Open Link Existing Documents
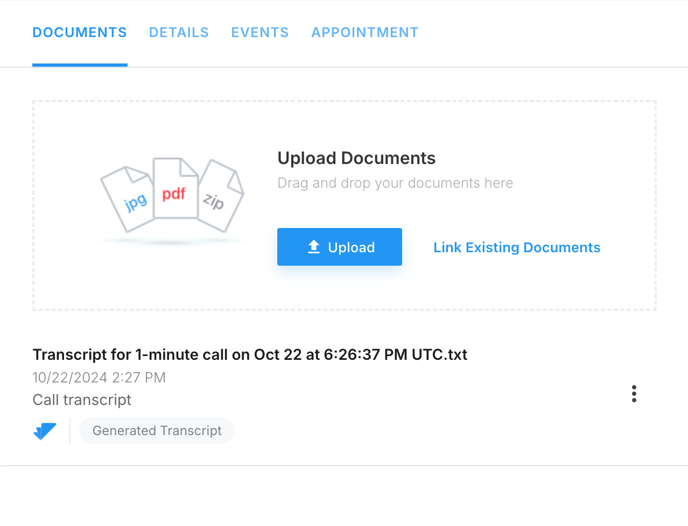Screen dimensions: 688x526 [x=516, y=247]
